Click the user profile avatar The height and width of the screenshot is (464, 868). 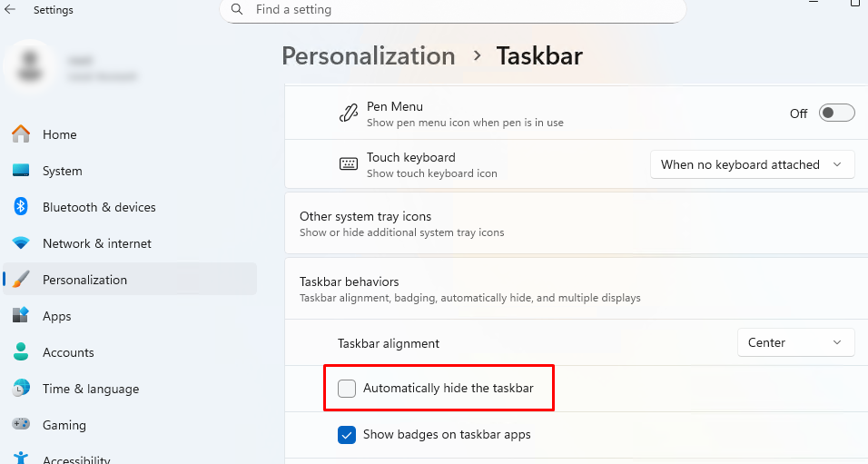(28, 68)
